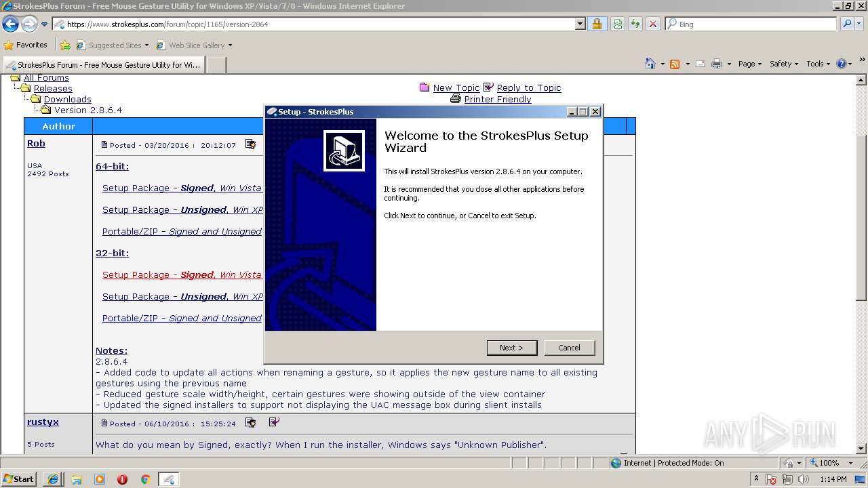This screenshot has width=868, height=488.
Task: Click the volume speaker tray icon
Action: click(x=804, y=479)
